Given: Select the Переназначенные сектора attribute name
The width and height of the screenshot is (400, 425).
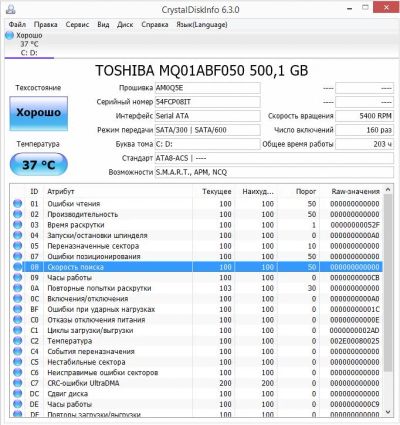Looking at the screenshot, I should pos(93,246).
